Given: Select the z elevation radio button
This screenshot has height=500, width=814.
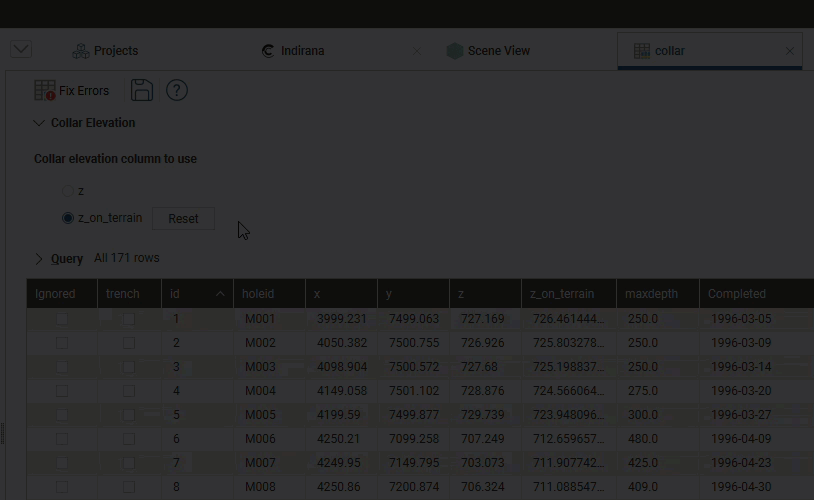Looking at the screenshot, I should coord(68,191).
